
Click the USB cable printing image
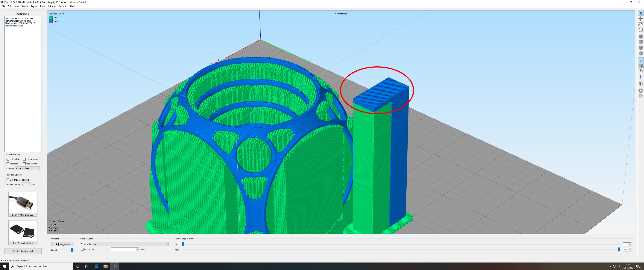23,203
